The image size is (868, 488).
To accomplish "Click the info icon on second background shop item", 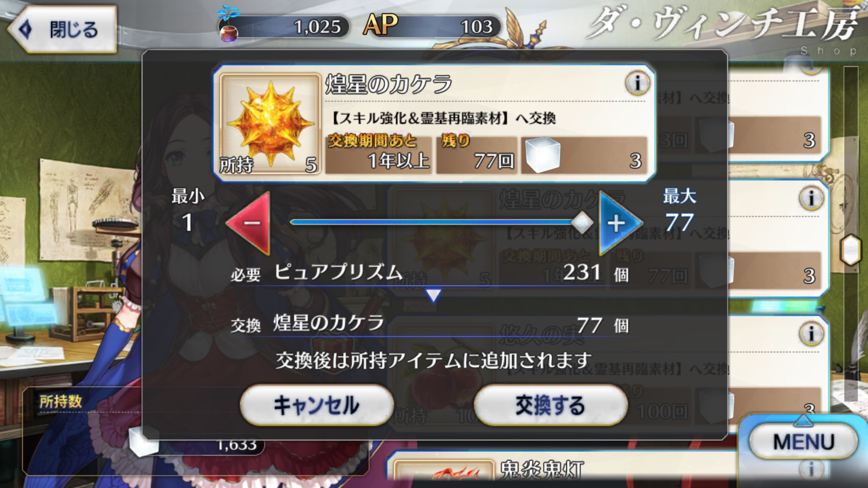I will coord(811,198).
